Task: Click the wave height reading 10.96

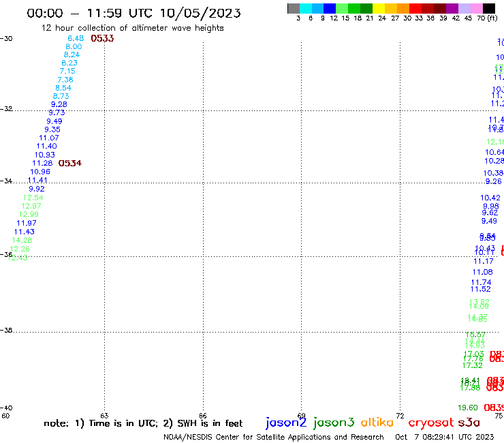Action: point(40,172)
